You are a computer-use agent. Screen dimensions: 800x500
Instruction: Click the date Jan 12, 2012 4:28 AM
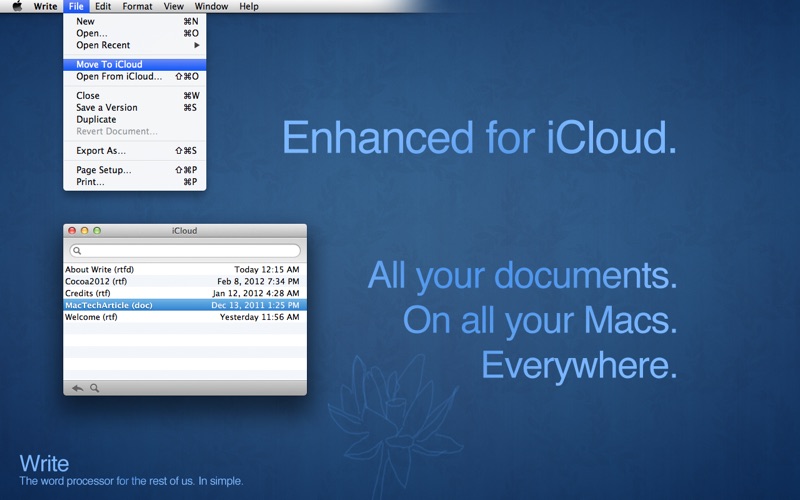coord(256,293)
